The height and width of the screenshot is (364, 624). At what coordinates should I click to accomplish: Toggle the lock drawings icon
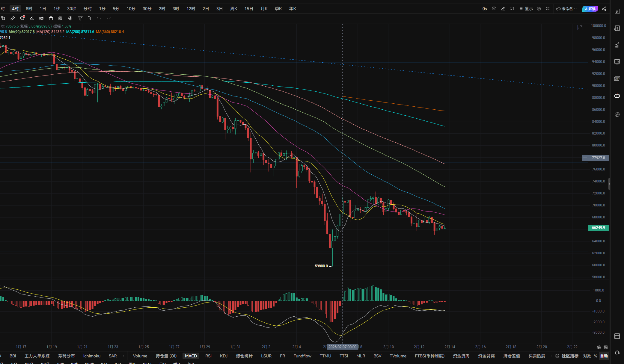(51, 18)
